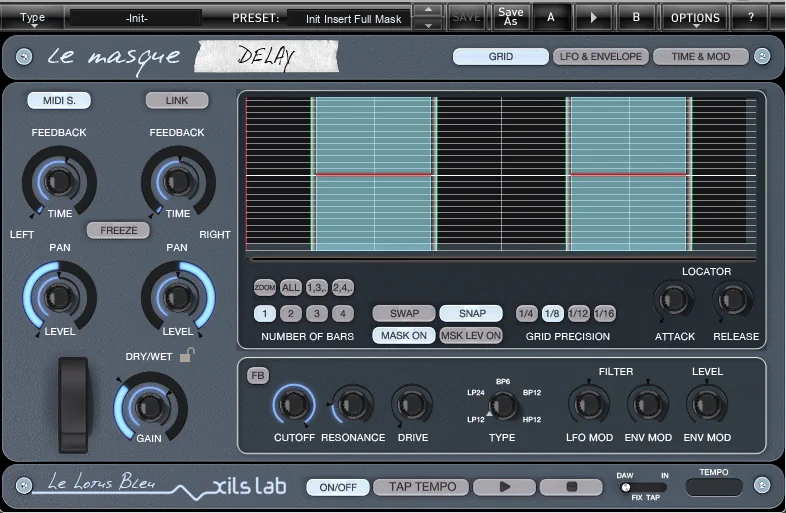Set number of bars to 4
786x513 pixels.
tap(343, 313)
